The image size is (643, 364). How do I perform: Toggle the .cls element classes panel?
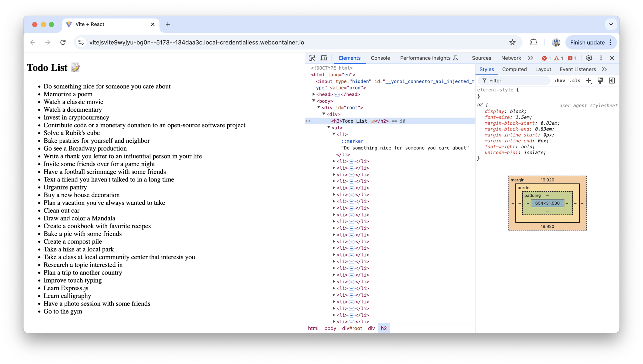tap(575, 81)
